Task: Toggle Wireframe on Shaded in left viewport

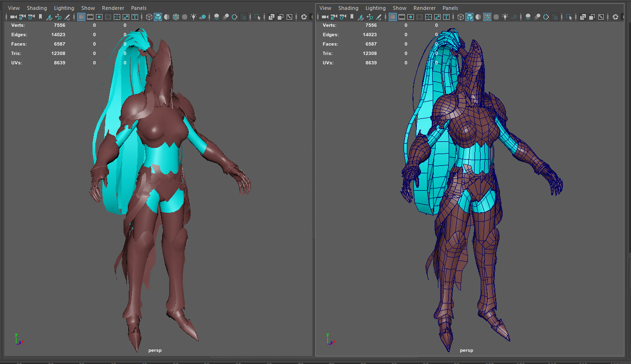Action: coord(176,17)
